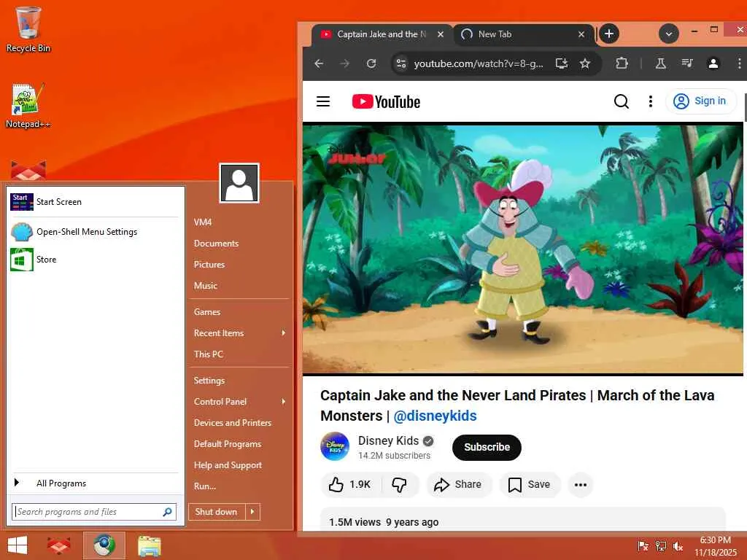Viewport: 747px width, 560px height.
Task: Click the user picture in Start menu
Action: tap(239, 183)
